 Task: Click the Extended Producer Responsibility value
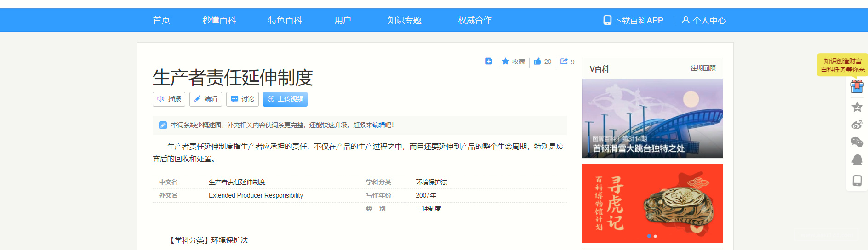[x=256, y=195]
